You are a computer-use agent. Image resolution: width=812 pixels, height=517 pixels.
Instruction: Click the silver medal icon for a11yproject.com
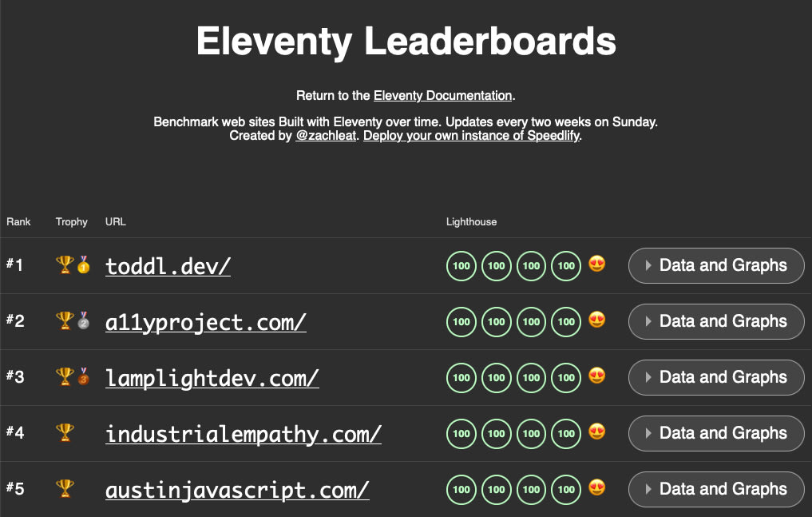[83, 320]
